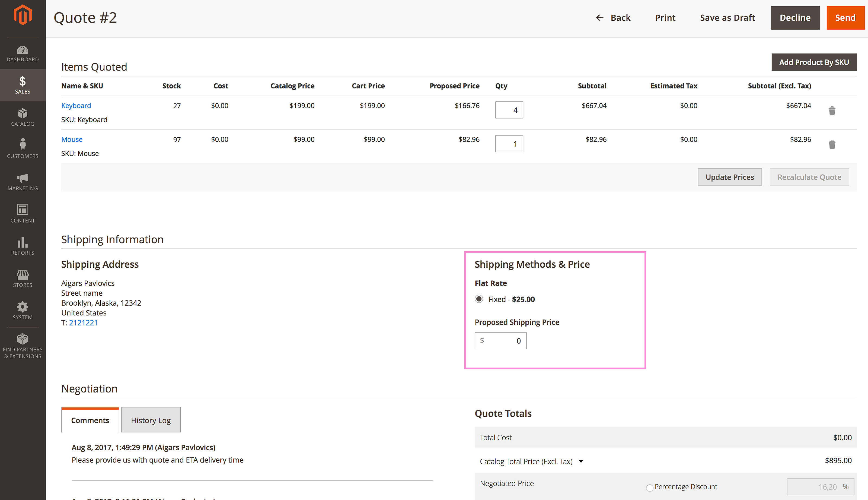Expand Catalog Total Price (Excl. Tax) dropdown

[x=581, y=461]
